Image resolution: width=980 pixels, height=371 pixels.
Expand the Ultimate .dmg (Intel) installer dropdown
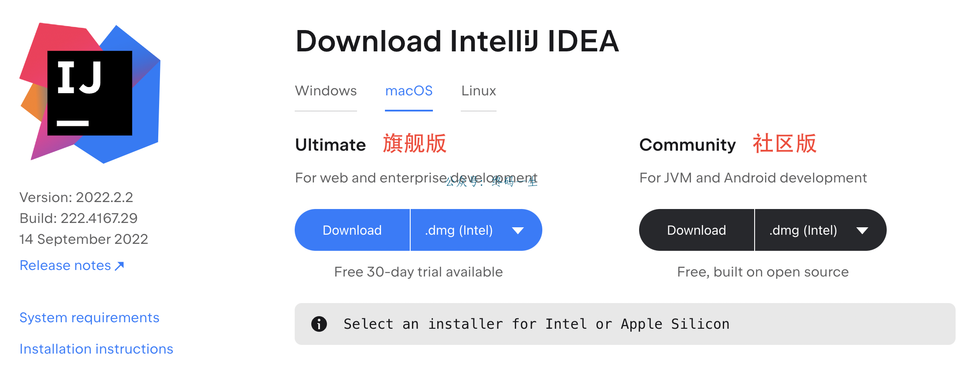coord(476,230)
